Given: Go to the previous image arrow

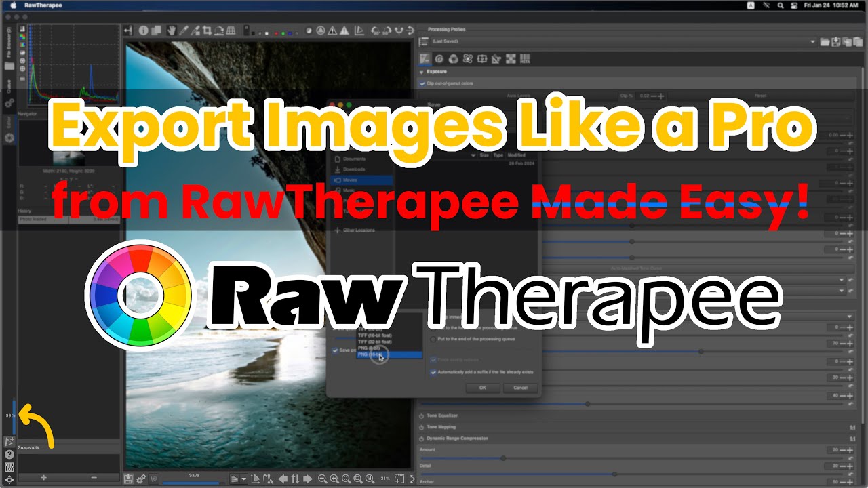Looking at the screenshot, I should [283, 479].
